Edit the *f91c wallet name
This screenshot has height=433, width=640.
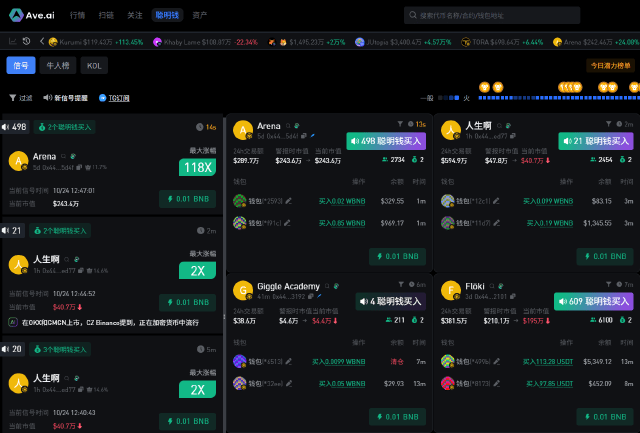[x=287, y=223]
